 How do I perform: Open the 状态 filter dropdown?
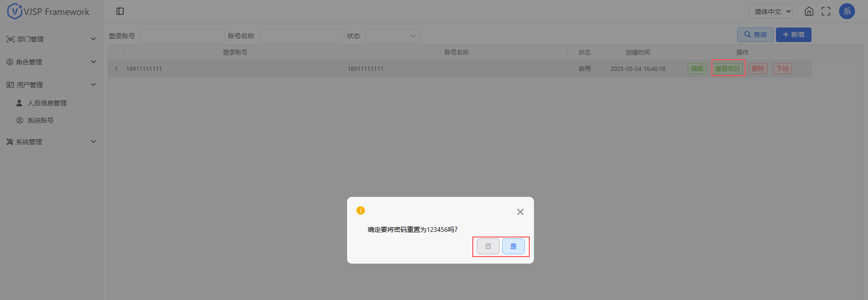pos(392,36)
